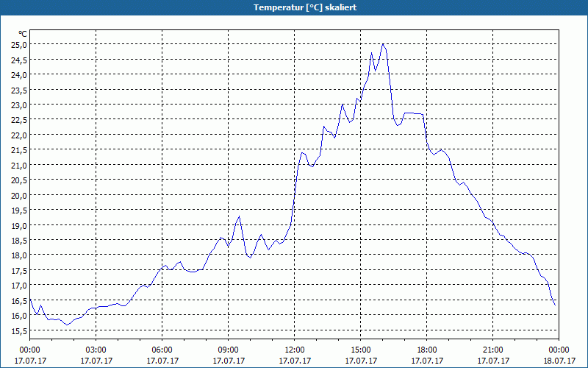Click the 17,5 y-axis value
Image resolution: width=588 pixels, height=368 pixels.
(20, 270)
